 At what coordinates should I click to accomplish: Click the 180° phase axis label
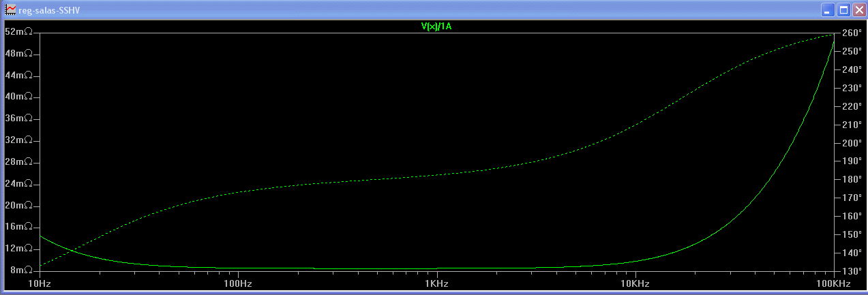pos(852,180)
